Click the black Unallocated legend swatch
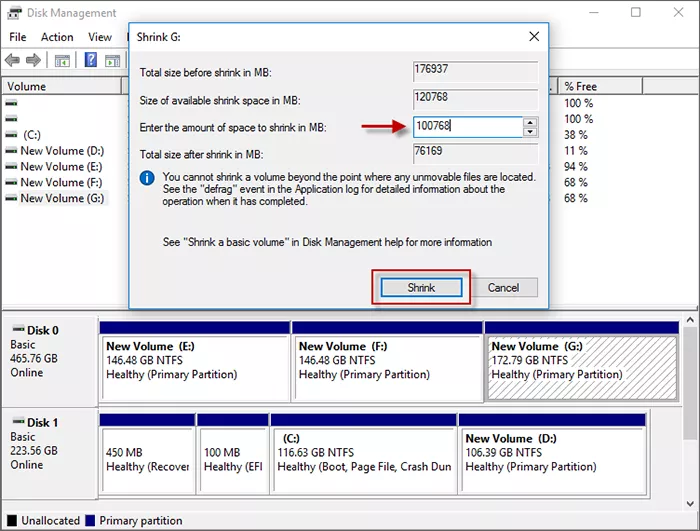Screen dimensions: 700x531 (x=12, y=520)
